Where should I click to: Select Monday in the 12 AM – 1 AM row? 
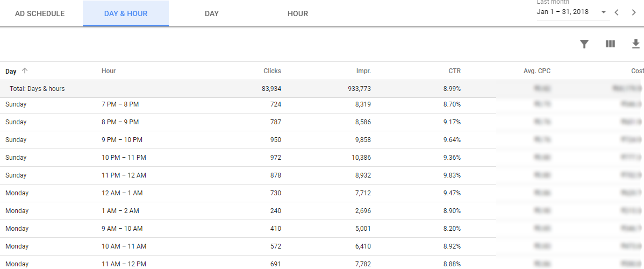(x=17, y=193)
